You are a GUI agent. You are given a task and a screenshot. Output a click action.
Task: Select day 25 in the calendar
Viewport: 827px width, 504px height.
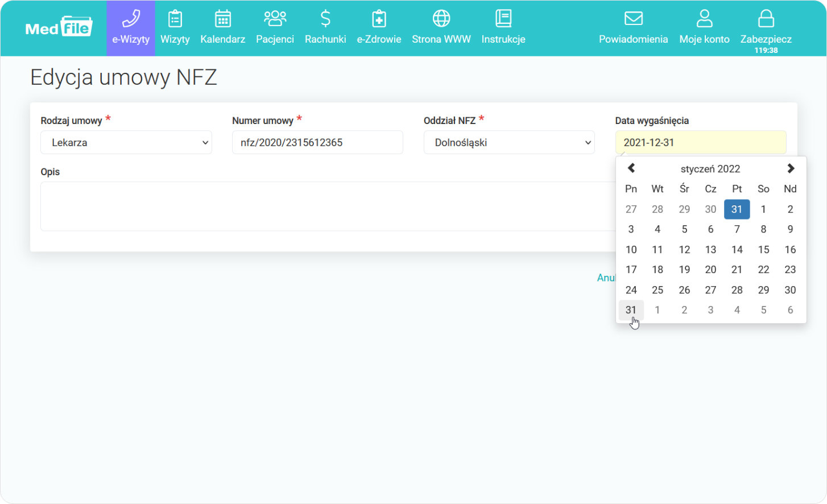[x=658, y=290]
